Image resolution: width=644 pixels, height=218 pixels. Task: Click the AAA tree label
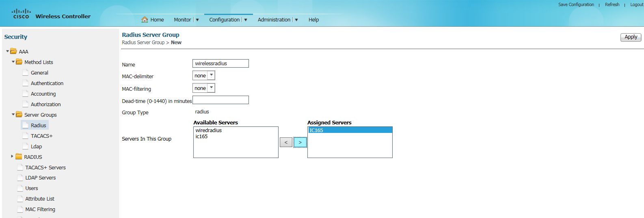[x=24, y=52]
